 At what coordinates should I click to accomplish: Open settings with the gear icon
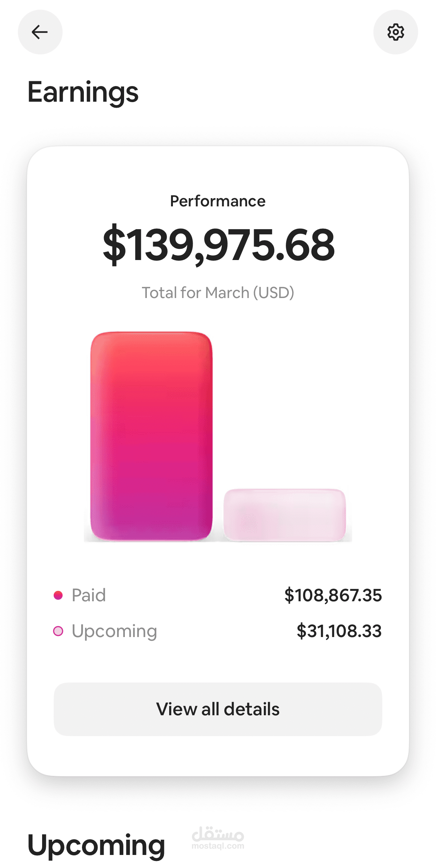pos(395,32)
